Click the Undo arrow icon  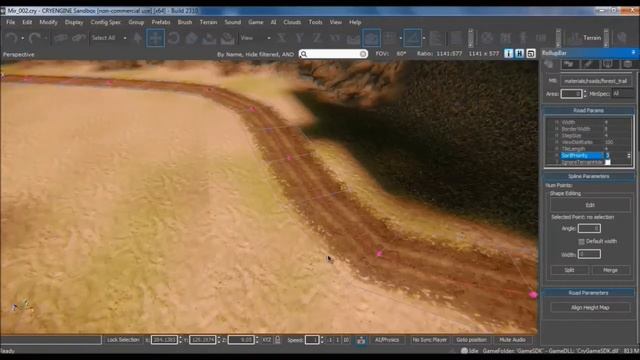11,38
